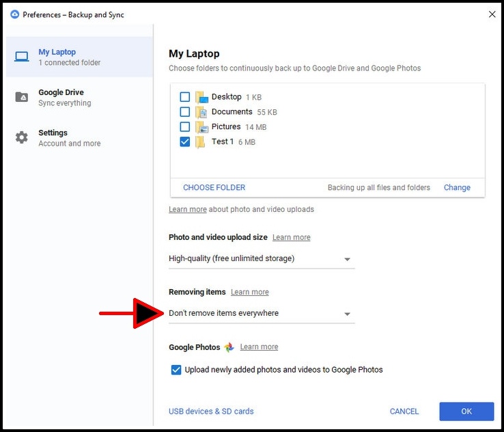
Task: Open Settings Account and more section
Action: pos(79,137)
